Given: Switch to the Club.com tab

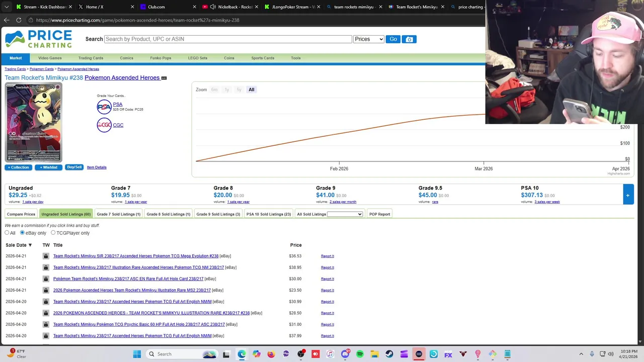Looking at the screenshot, I should click(x=168, y=7).
